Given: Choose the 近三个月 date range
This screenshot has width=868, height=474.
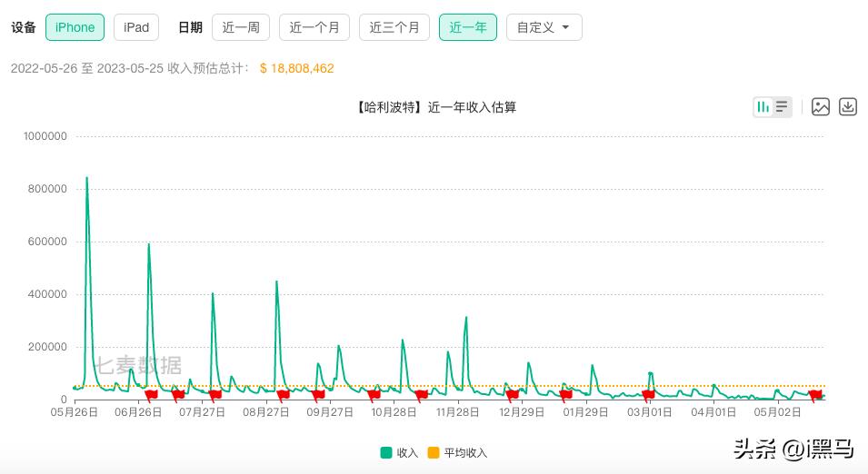Looking at the screenshot, I should [x=394, y=27].
